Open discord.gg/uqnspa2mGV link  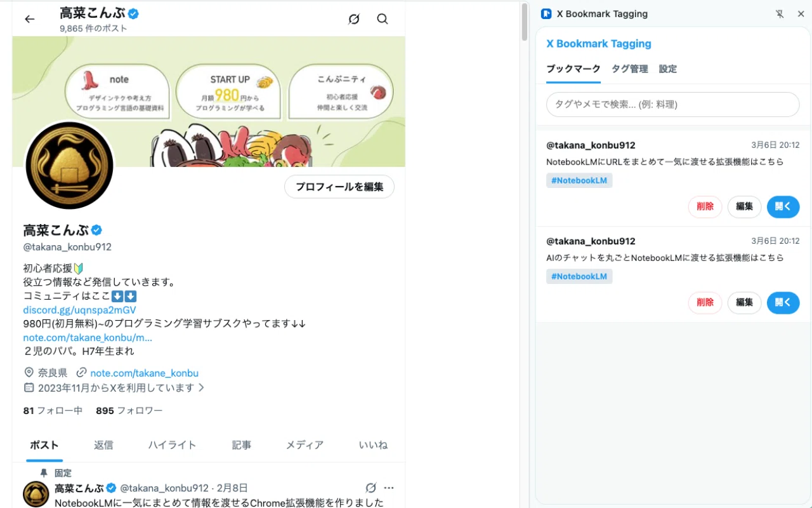pos(79,310)
